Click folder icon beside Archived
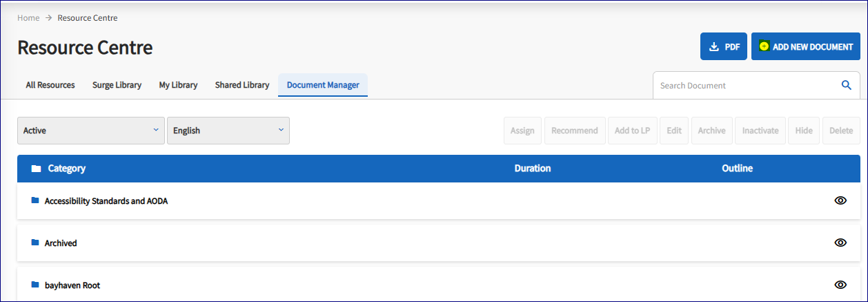 pyautogui.click(x=35, y=243)
